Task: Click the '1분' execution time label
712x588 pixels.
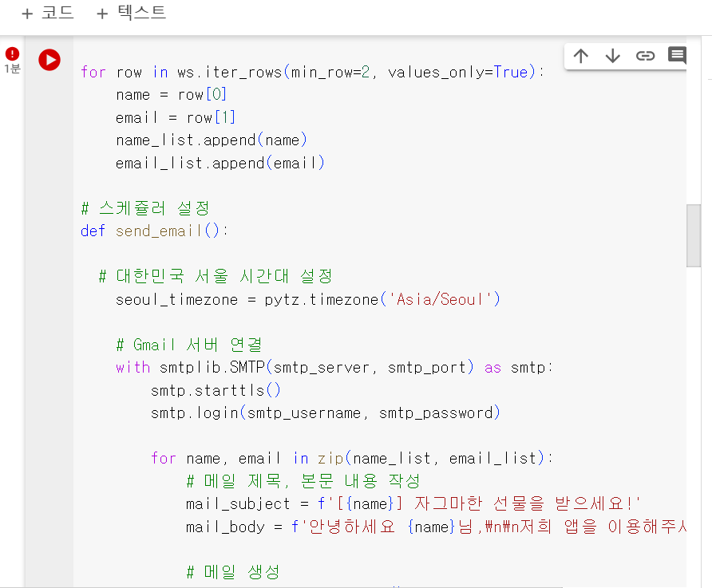Action: (x=12, y=69)
